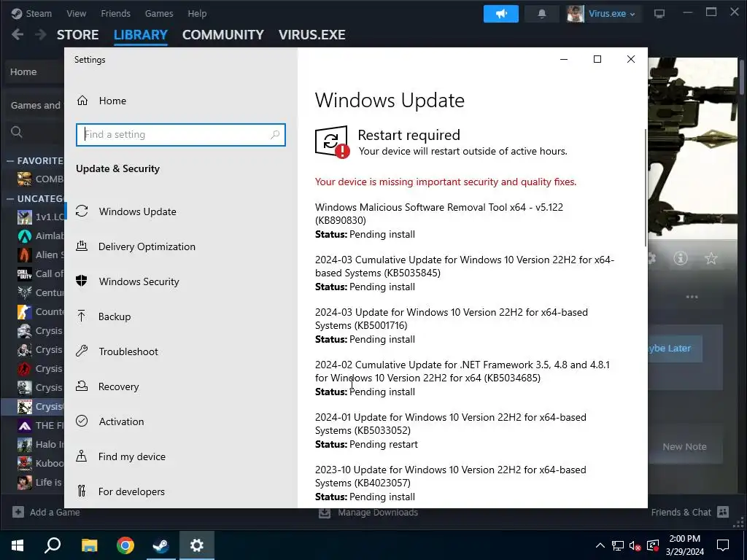Open Google Chrome from taskbar

coord(125,545)
